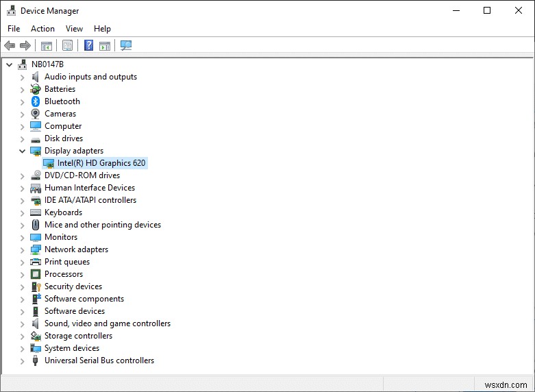Click the Disk drives icon

point(36,139)
